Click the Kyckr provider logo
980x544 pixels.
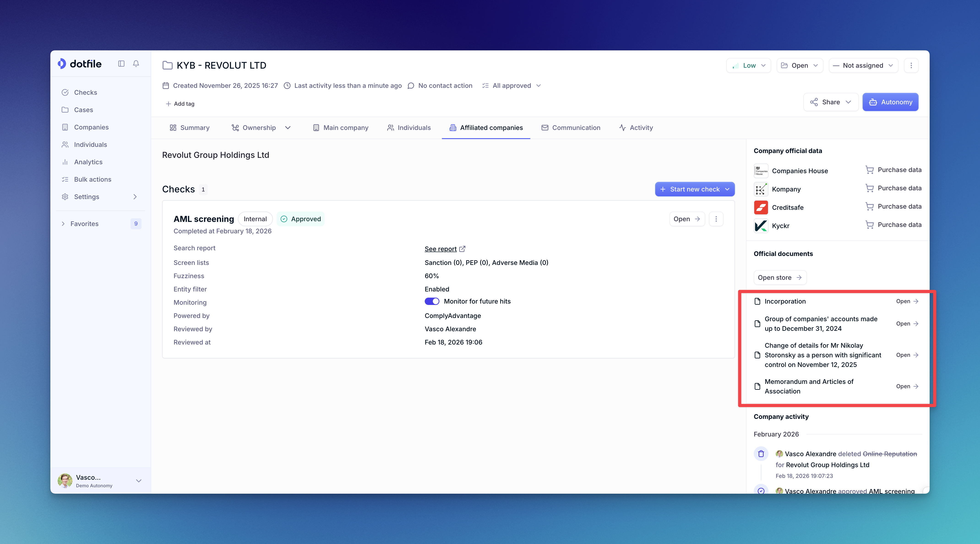[761, 226]
